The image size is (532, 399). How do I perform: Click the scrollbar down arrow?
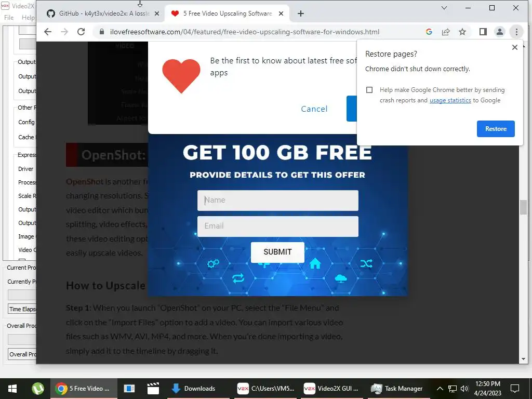click(523, 358)
